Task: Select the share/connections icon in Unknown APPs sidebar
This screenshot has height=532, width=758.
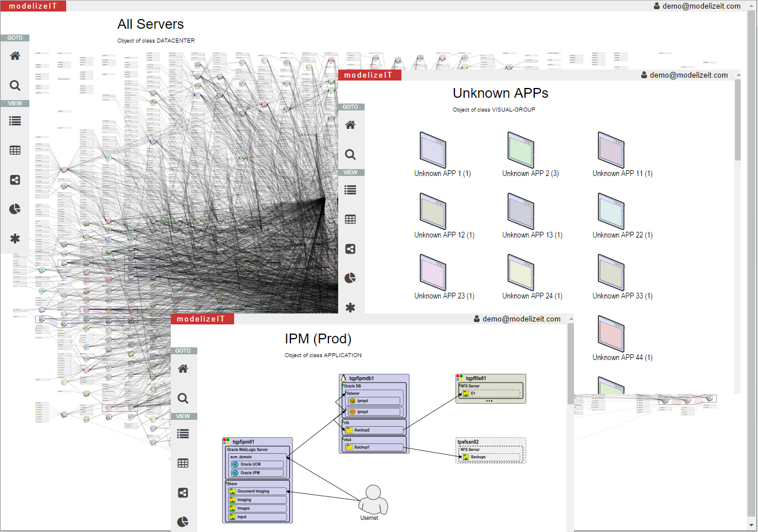Action: click(x=351, y=248)
